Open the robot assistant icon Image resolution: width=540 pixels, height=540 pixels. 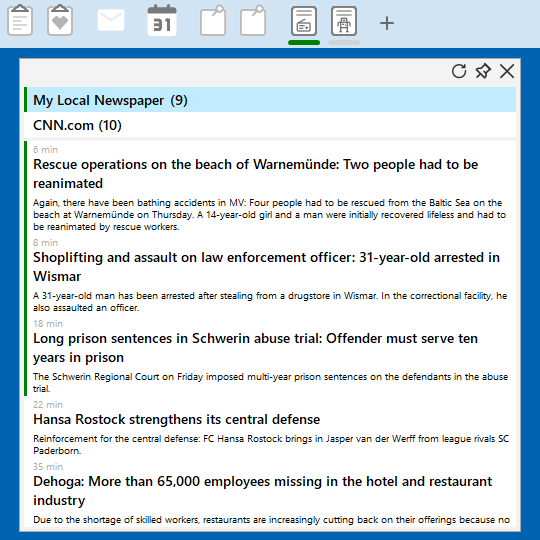[344, 21]
